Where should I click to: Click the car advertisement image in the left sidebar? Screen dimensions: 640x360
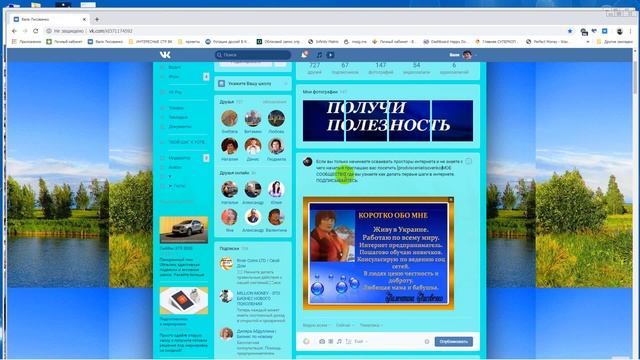click(x=184, y=230)
